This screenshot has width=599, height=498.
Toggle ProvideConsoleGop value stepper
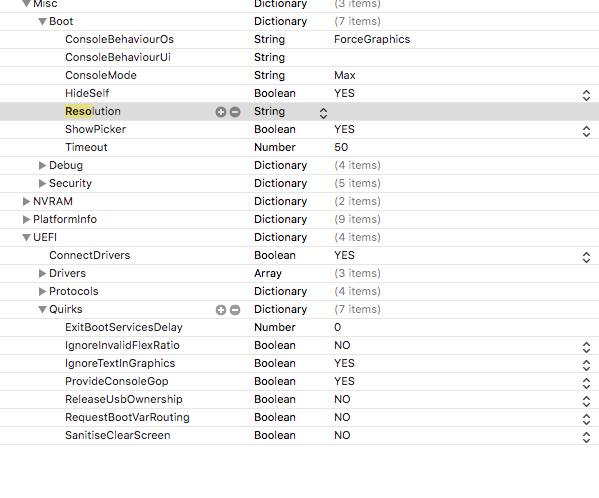click(x=586, y=383)
